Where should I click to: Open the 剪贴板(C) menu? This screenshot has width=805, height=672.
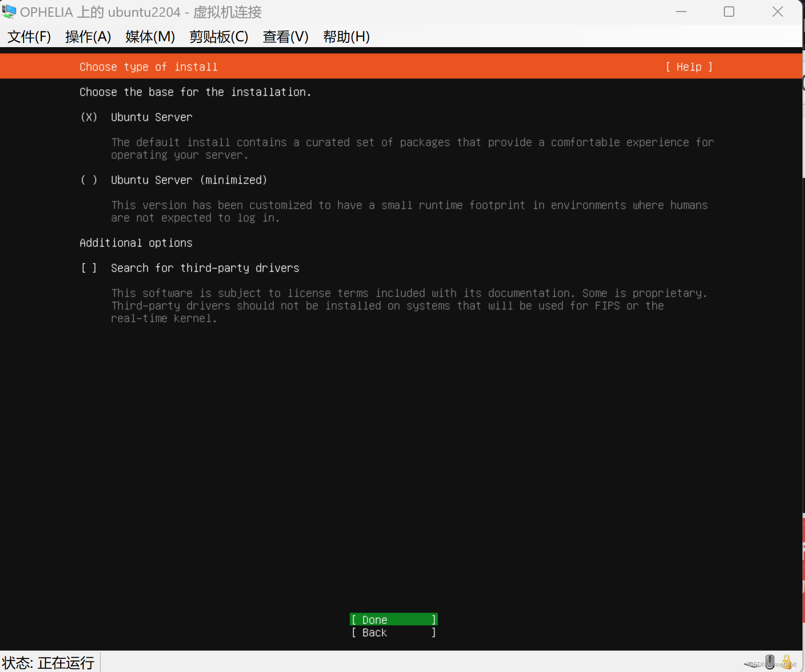coord(219,37)
